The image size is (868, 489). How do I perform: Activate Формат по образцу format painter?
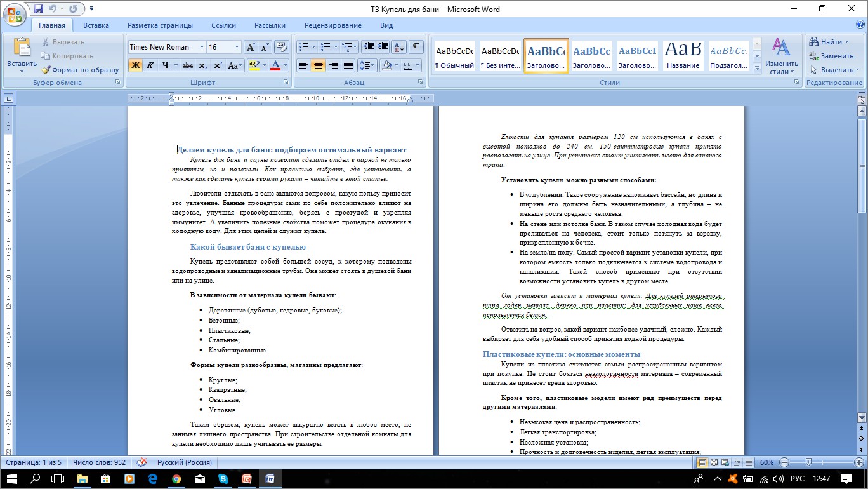pos(80,70)
